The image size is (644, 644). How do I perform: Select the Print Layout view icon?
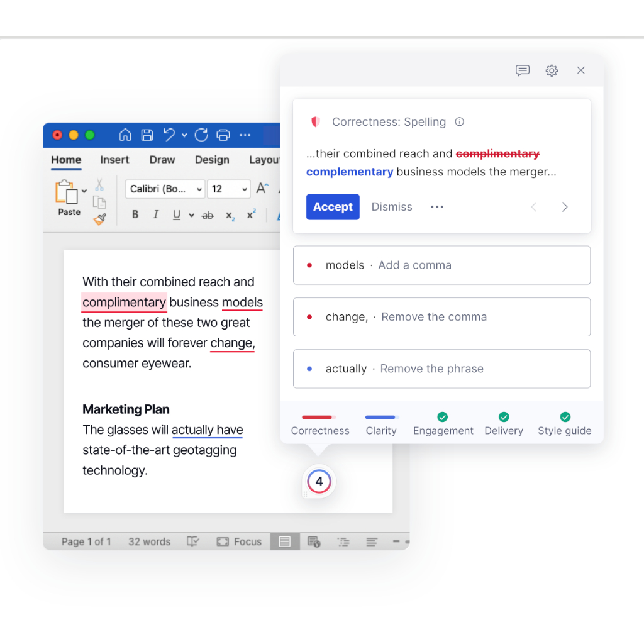(285, 541)
